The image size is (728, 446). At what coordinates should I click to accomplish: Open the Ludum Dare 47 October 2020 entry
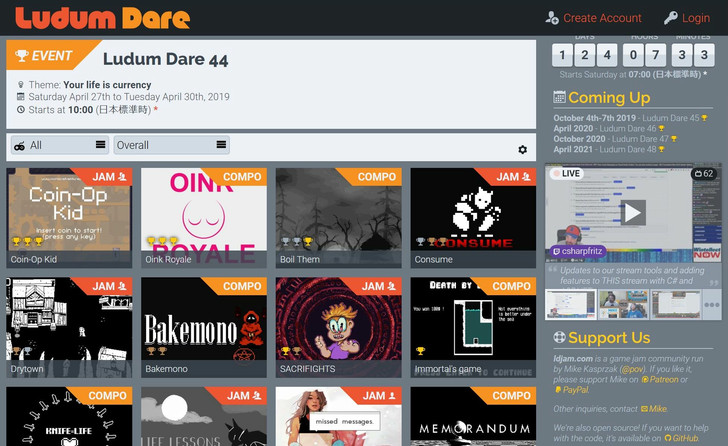click(x=615, y=139)
